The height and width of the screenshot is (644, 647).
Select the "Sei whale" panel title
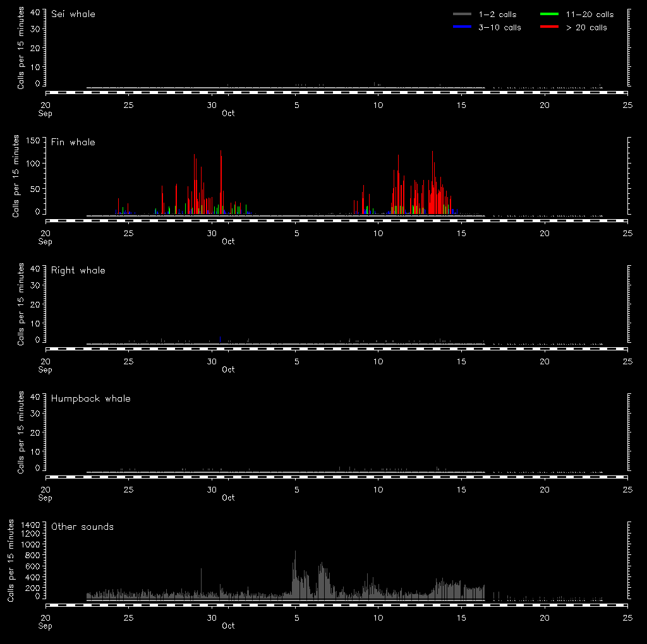coord(73,14)
